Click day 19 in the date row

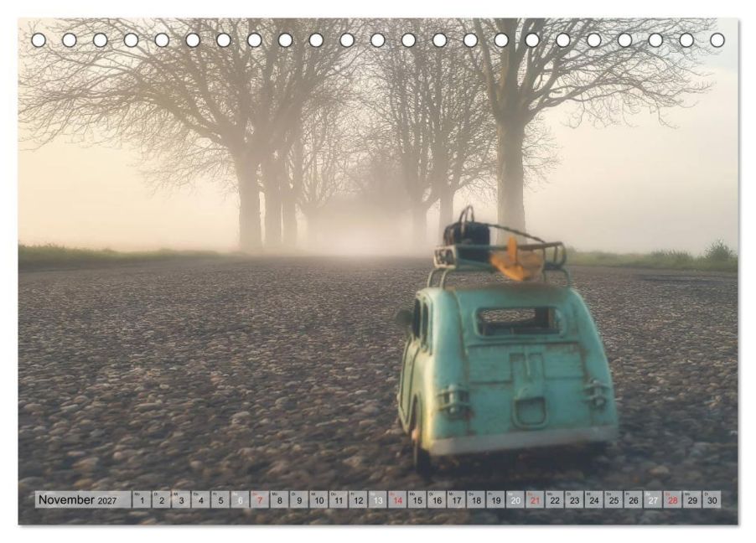click(x=496, y=499)
